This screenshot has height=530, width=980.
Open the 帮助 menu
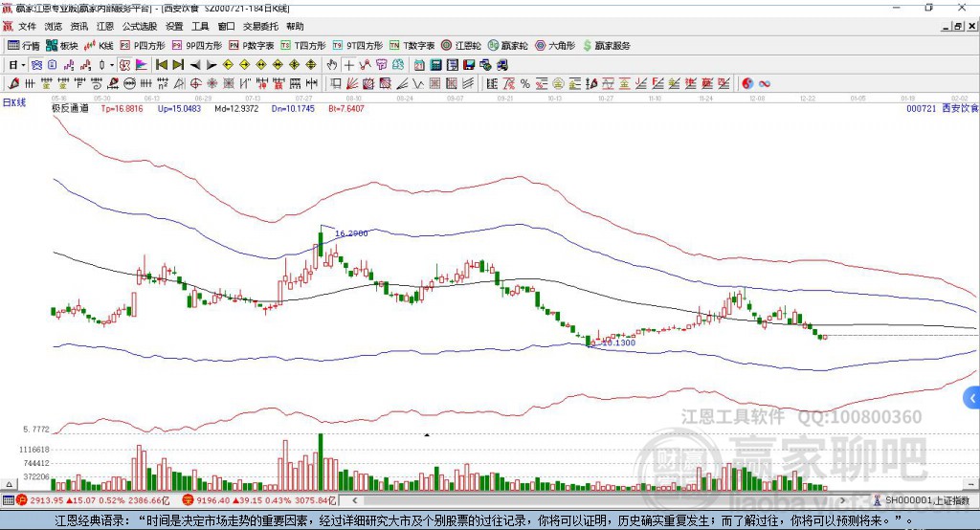tap(295, 26)
